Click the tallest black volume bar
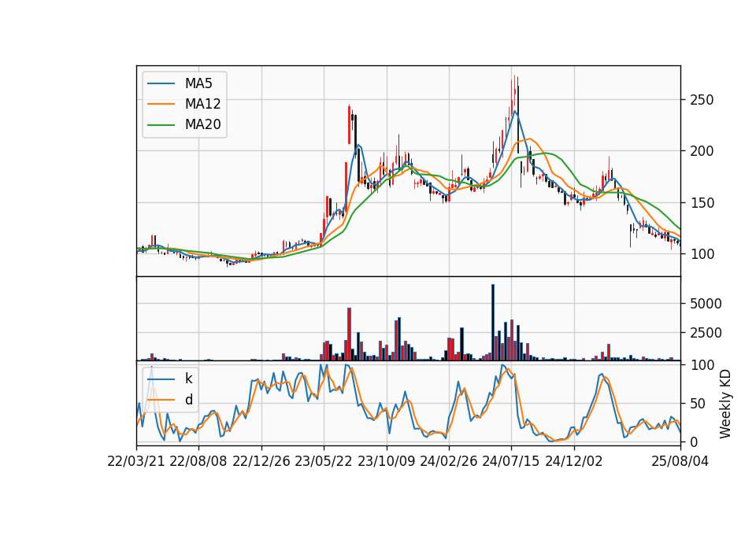The height and width of the screenshot is (543, 756). [493, 323]
